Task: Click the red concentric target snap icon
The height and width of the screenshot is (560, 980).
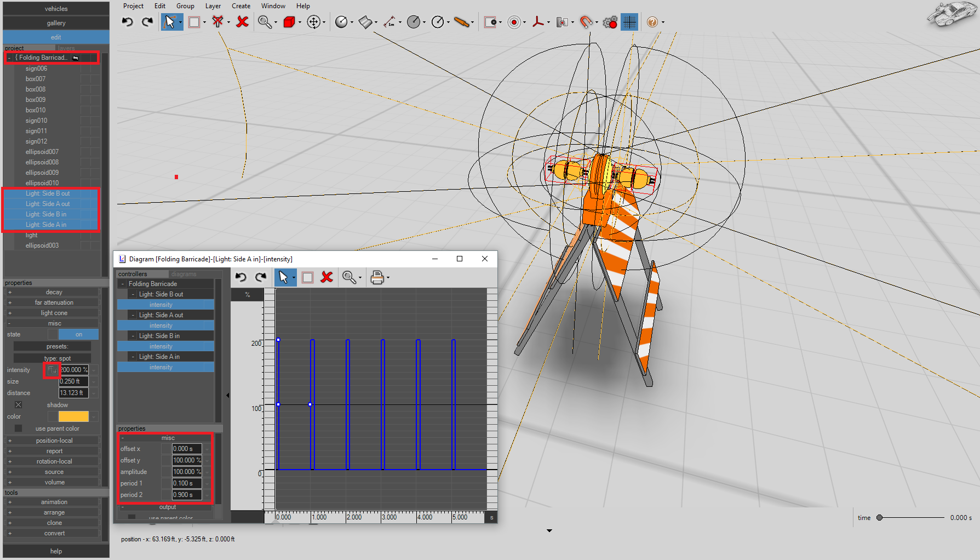Action: coord(514,22)
